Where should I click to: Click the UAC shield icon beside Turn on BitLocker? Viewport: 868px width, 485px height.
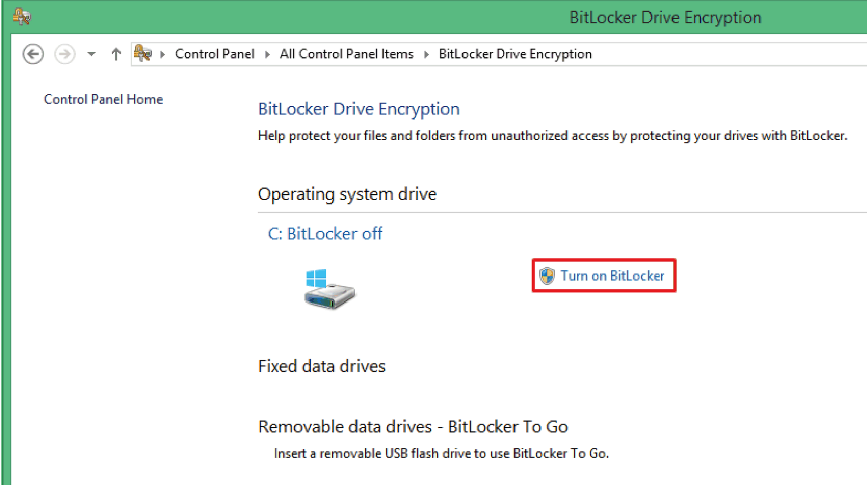pos(547,276)
